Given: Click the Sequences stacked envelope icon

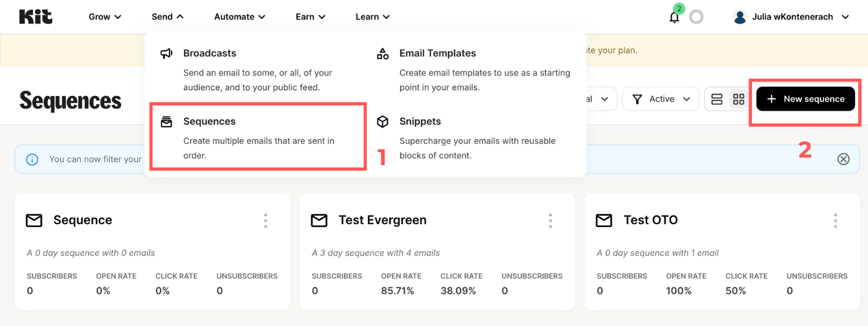Looking at the screenshot, I should click(x=167, y=122).
